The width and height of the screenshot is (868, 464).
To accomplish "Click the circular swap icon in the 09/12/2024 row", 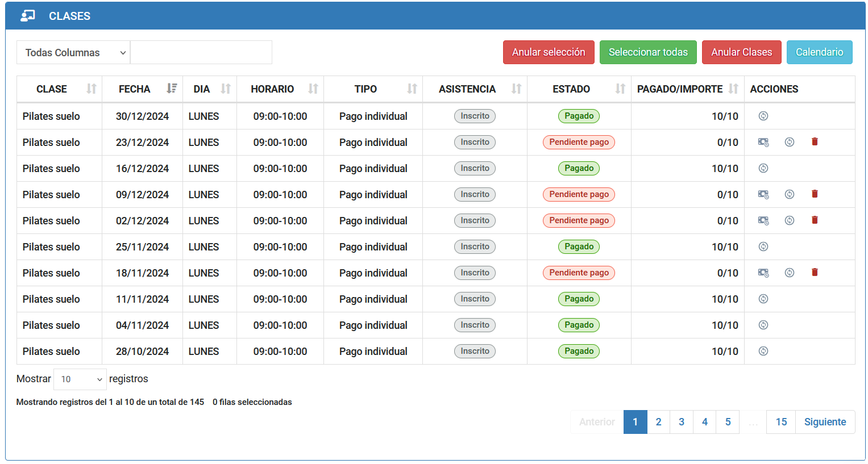I will pyautogui.click(x=789, y=194).
